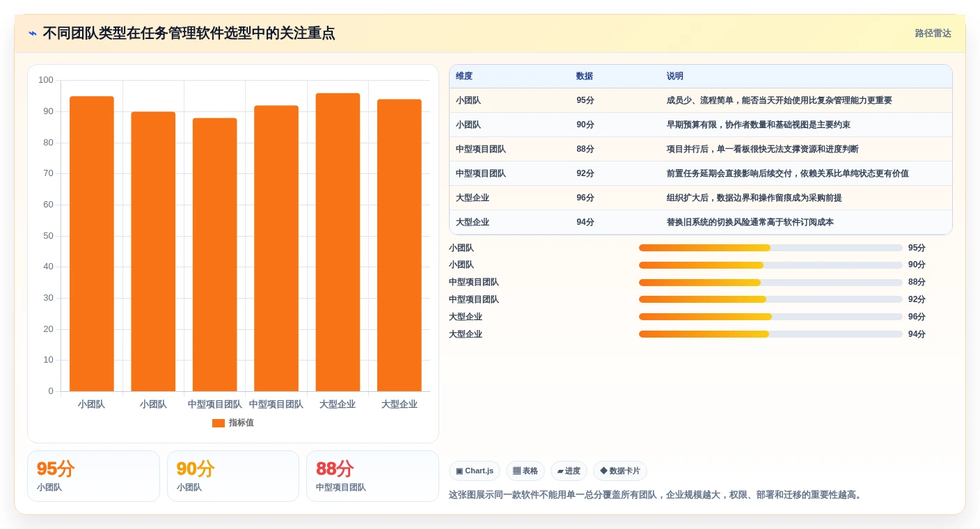Click table text 组织扩大后
Image resolution: width=980 pixels, height=529 pixels.
pyautogui.click(x=688, y=198)
